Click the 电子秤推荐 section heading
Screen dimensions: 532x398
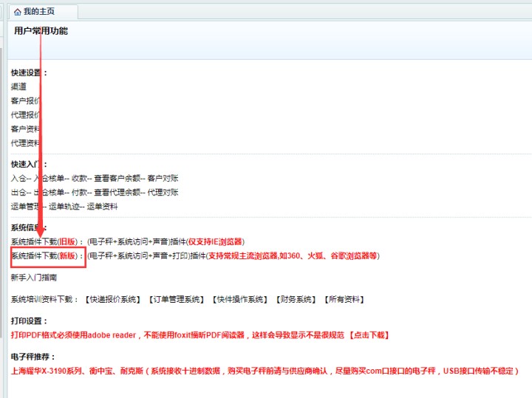point(33,357)
